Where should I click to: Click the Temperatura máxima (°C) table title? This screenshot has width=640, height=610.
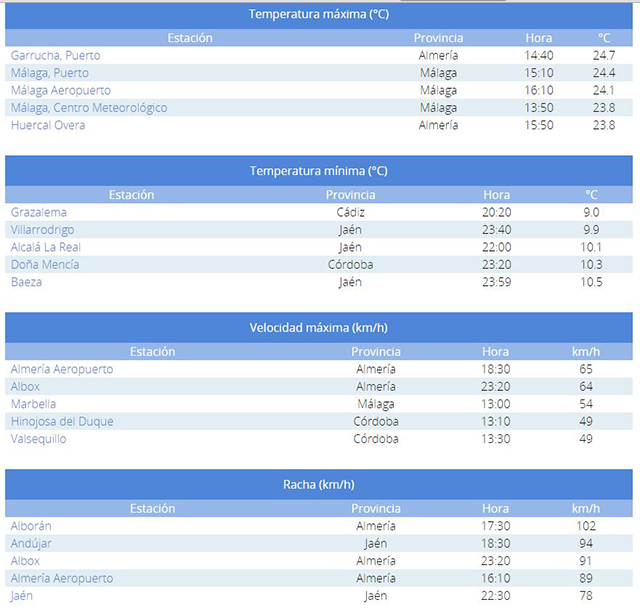click(x=319, y=14)
